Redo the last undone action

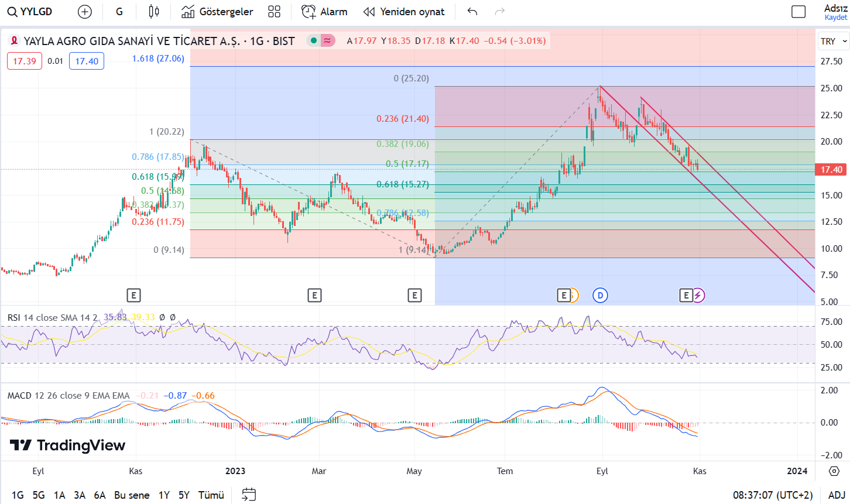[x=499, y=12]
